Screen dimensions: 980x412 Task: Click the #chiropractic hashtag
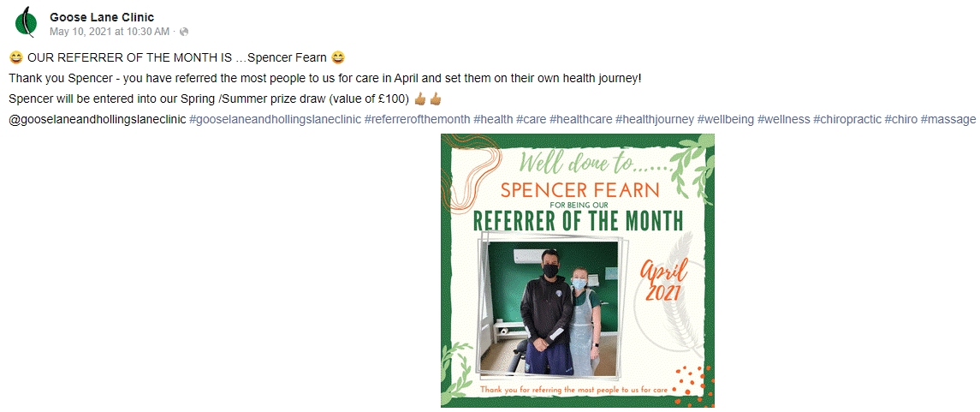pyautogui.click(x=846, y=119)
